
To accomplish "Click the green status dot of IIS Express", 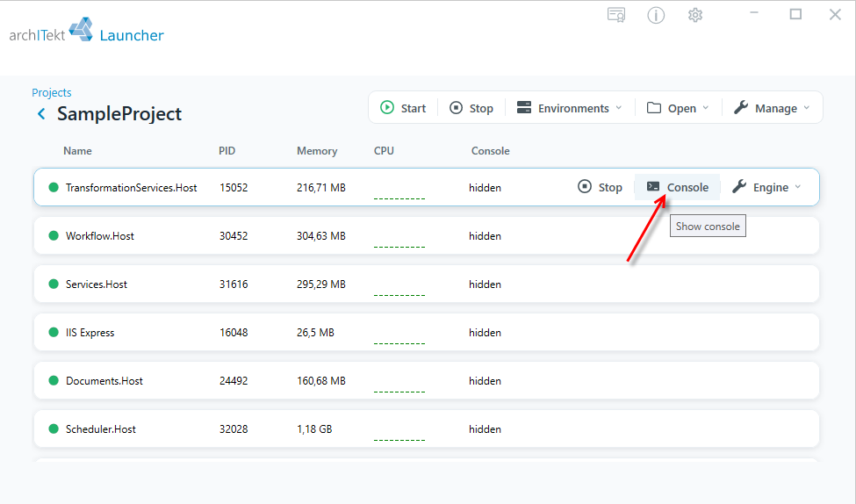I will click(54, 333).
